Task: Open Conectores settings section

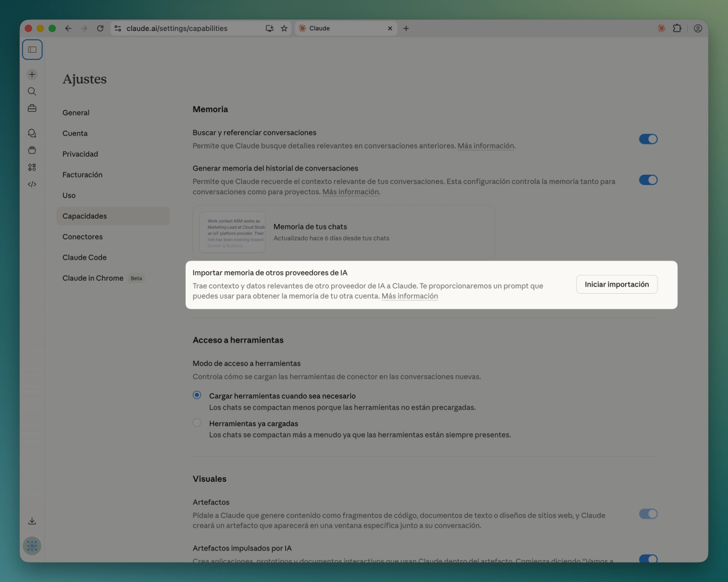Action: (113, 237)
